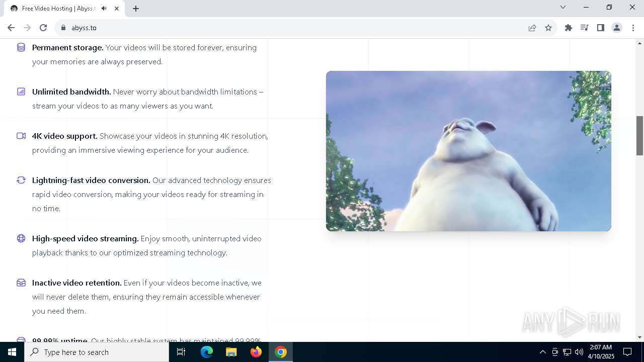Open the network tray icon
Image resolution: width=644 pixels, height=362 pixels.
click(567, 352)
